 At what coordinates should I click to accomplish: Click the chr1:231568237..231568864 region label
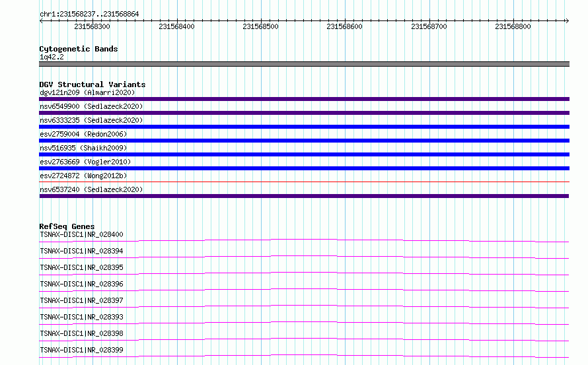click(89, 14)
